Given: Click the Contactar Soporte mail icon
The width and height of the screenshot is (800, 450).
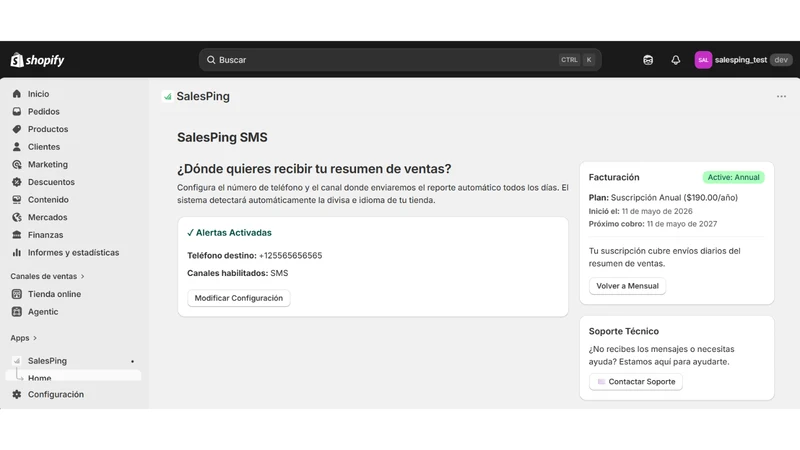Looking at the screenshot, I should [x=601, y=382].
